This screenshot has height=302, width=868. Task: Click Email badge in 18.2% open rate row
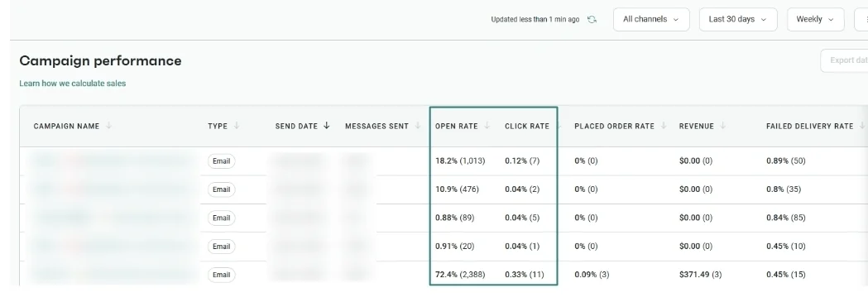click(222, 161)
